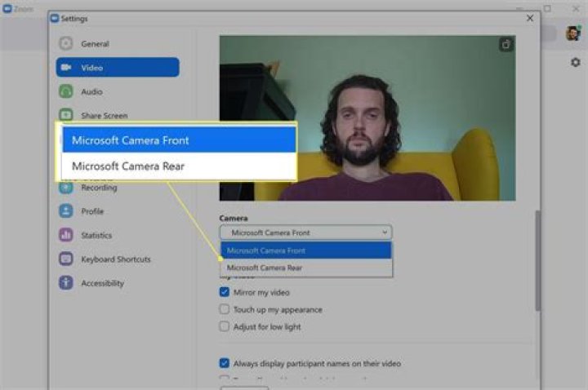Screen dimensions: 588x390
Task: Open the Recording settings section
Action: tap(99, 188)
